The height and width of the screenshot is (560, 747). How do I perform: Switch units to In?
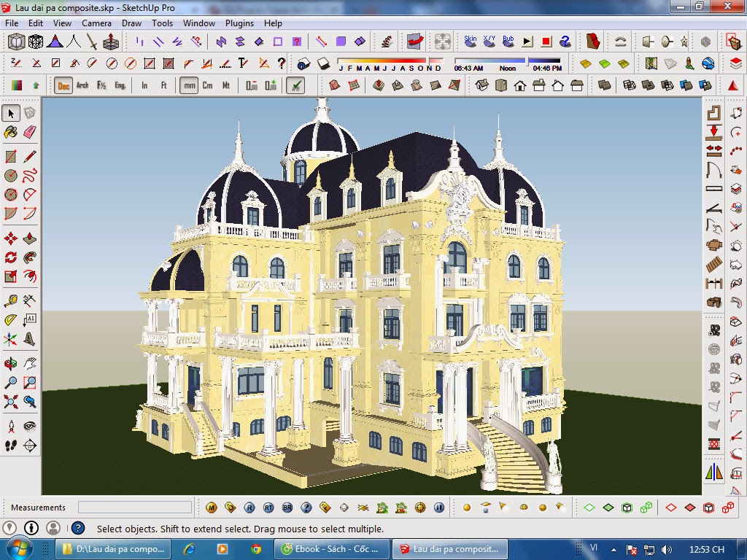[144, 86]
